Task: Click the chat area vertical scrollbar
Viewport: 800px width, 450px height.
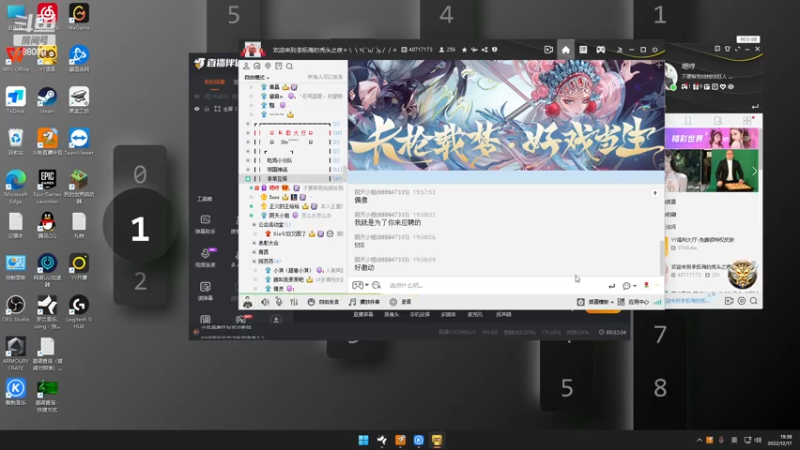Action: click(662, 257)
